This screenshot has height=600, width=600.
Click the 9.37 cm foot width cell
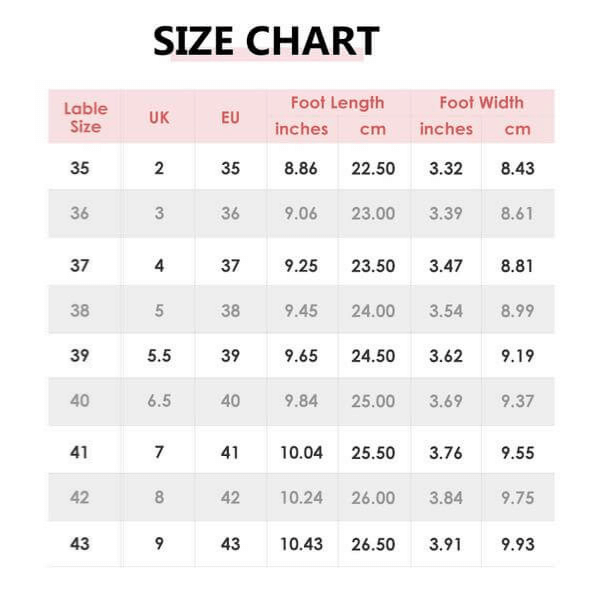[517, 400]
